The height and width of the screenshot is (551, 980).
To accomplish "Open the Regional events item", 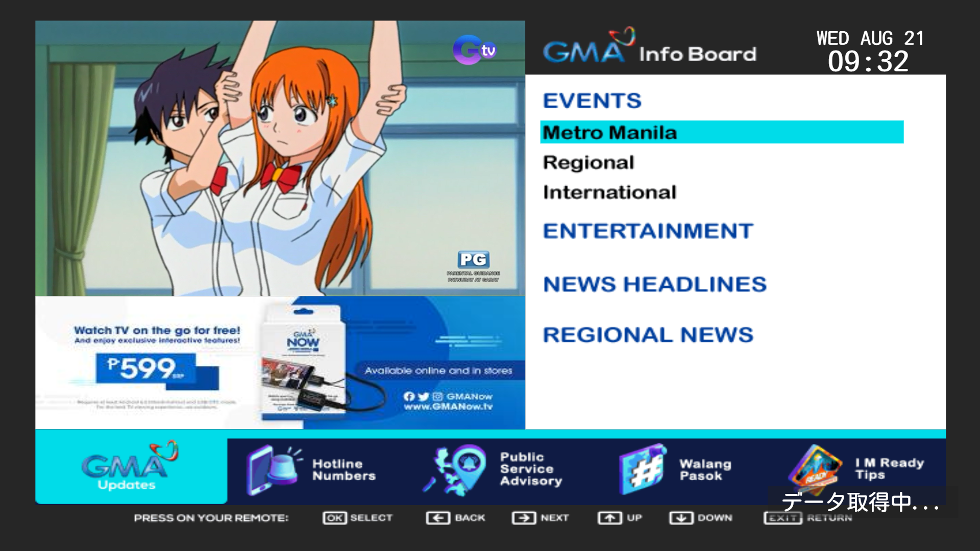I will coord(589,163).
